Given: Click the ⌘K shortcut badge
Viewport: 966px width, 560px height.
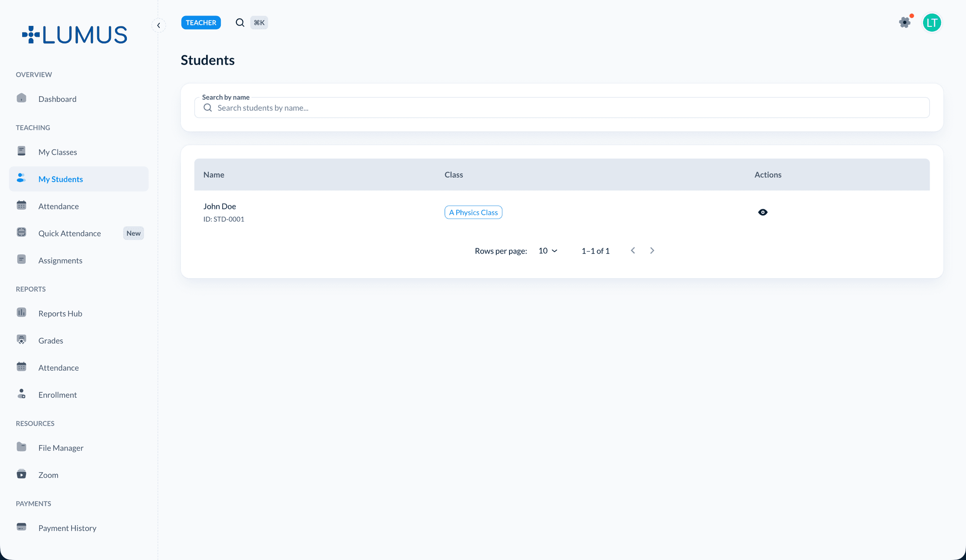Looking at the screenshot, I should 259,23.
